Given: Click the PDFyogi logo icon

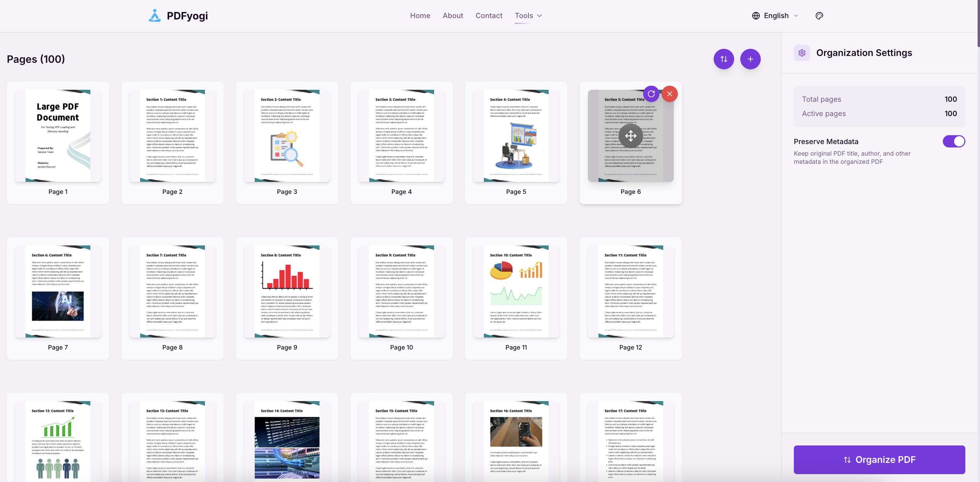Looking at the screenshot, I should point(154,15).
